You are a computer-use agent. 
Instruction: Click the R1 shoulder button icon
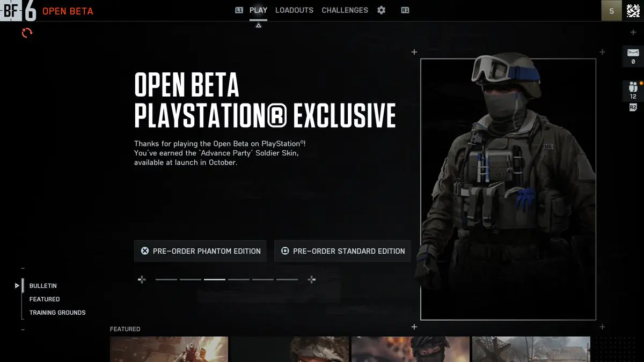click(x=405, y=10)
